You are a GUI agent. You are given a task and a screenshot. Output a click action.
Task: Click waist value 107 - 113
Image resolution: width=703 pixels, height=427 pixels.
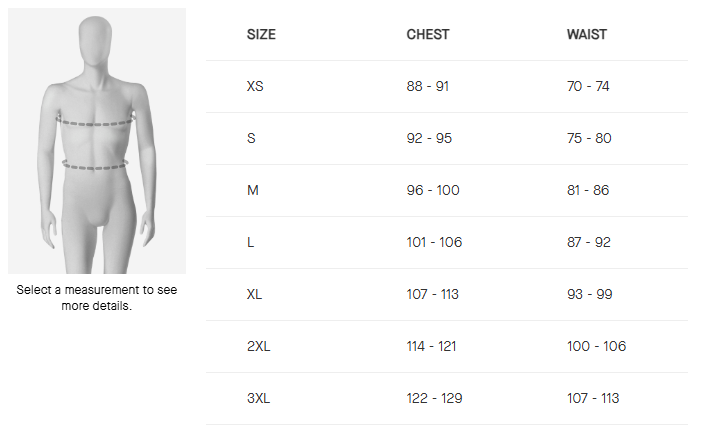click(593, 398)
